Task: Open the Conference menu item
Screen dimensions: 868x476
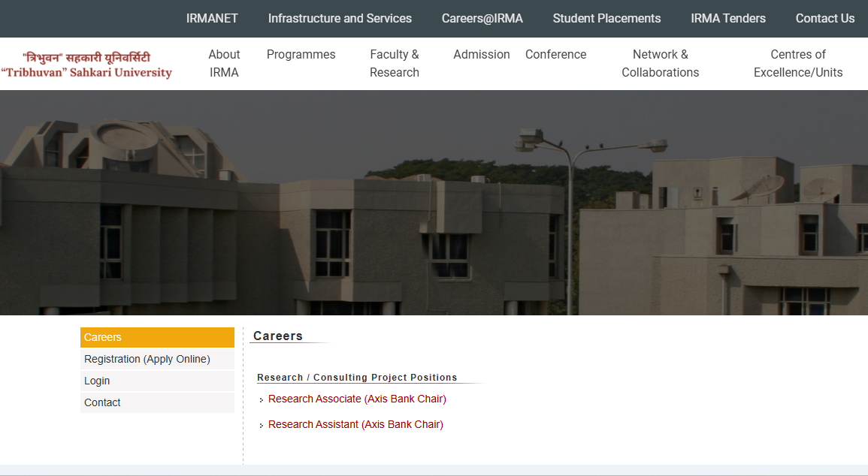Action: click(x=555, y=55)
